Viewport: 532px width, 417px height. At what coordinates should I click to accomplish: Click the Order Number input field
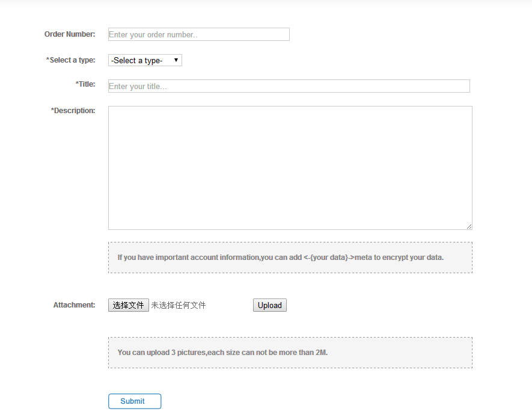tap(199, 34)
